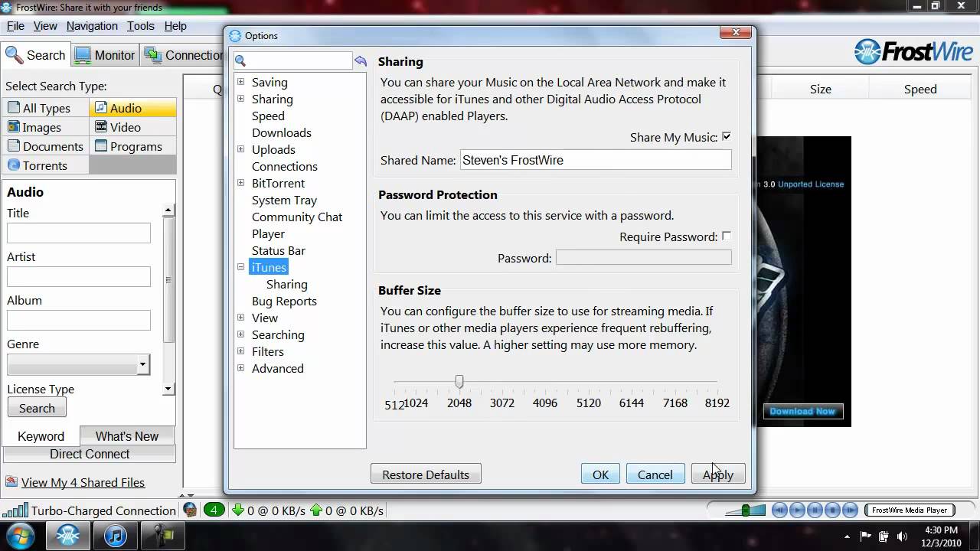Click the Restore Defaults button
Image resolution: width=980 pixels, height=551 pixels.
pyautogui.click(x=426, y=474)
